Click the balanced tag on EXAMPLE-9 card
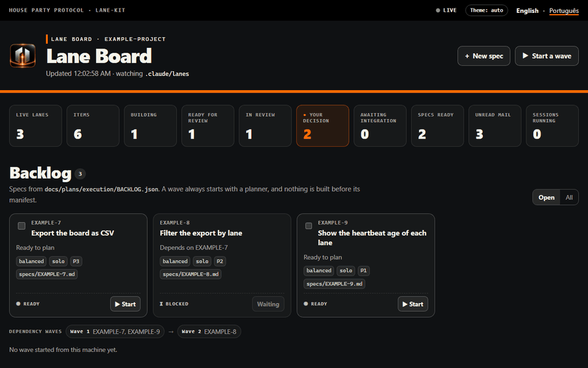Image resolution: width=588 pixels, height=368 pixels. [x=319, y=270]
